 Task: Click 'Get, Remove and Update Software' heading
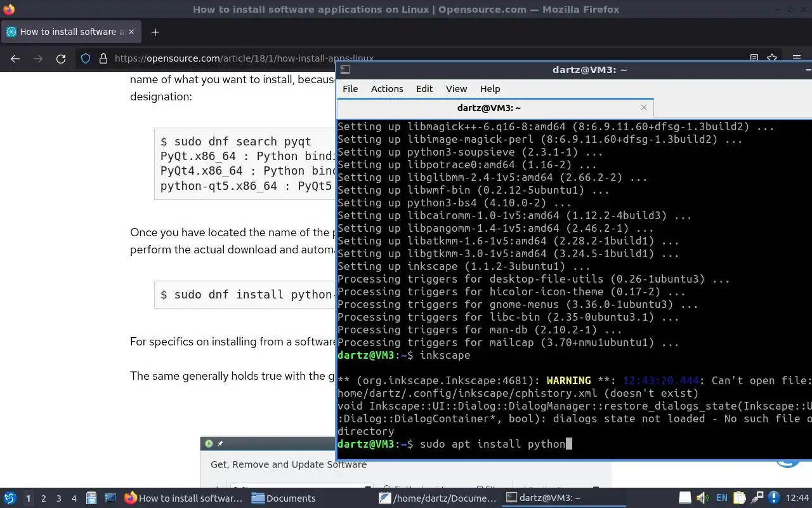click(x=289, y=464)
